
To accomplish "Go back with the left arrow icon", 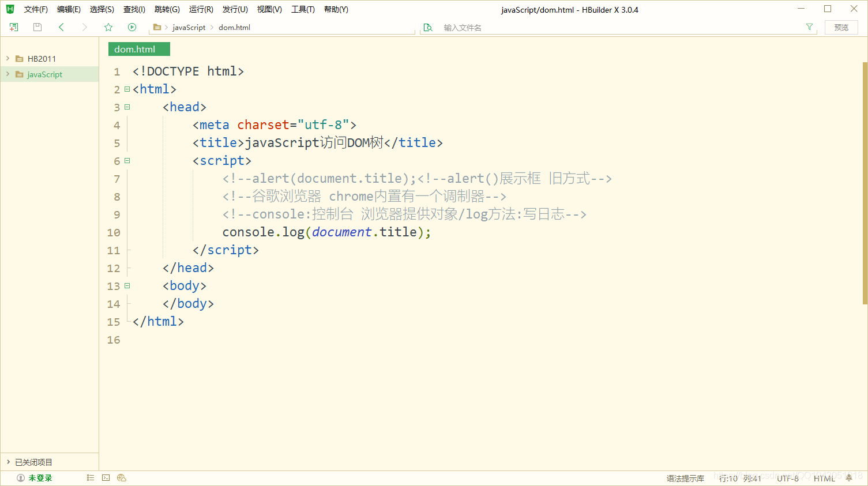I will point(61,27).
